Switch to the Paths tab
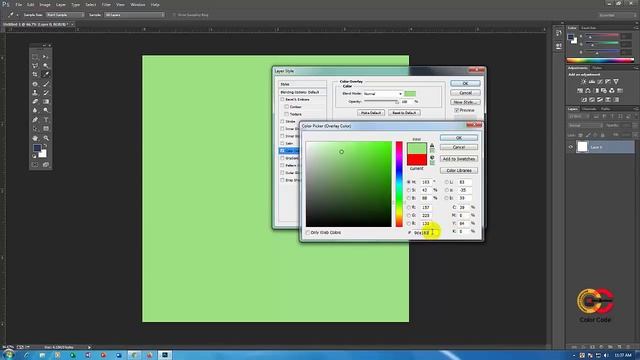Viewport: 640px width, 360px height. [x=605, y=109]
